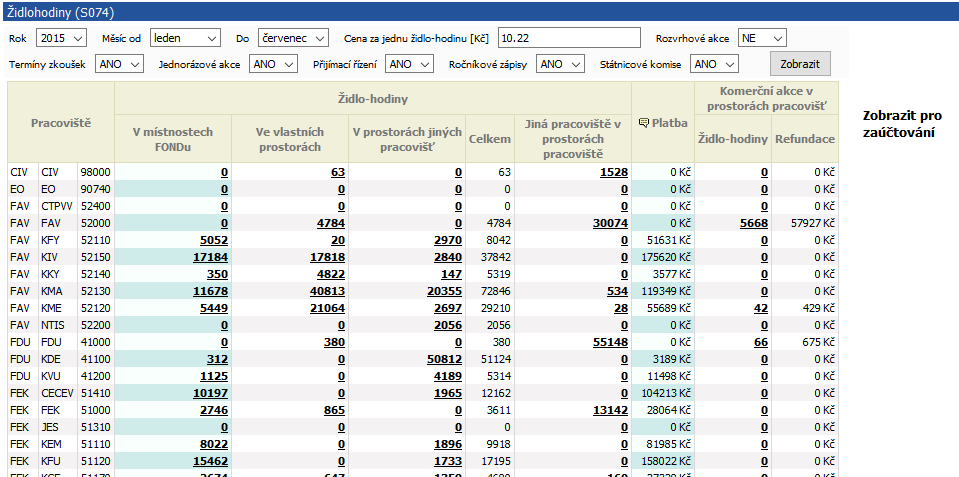Open the 66 commercial link in FDU row
959x477 pixels.
tap(761, 342)
